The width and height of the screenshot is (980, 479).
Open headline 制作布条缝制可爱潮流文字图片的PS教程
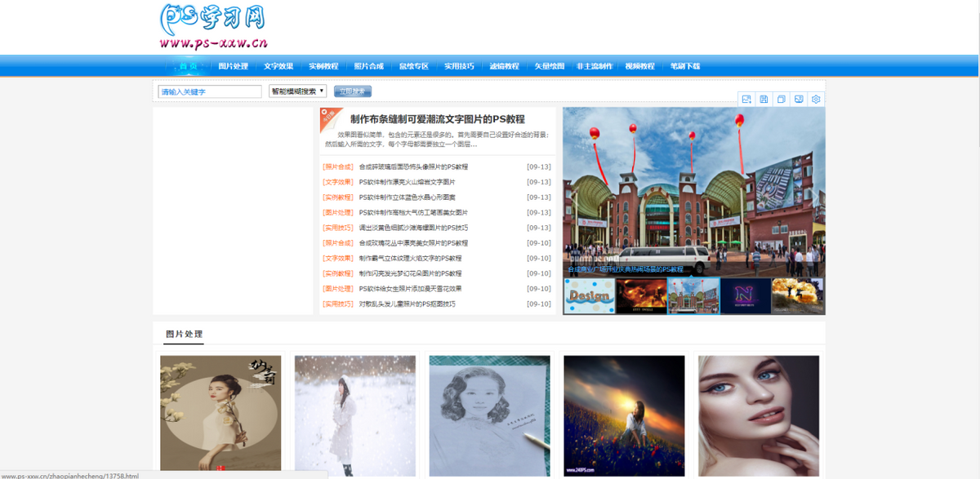(x=438, y=119)
